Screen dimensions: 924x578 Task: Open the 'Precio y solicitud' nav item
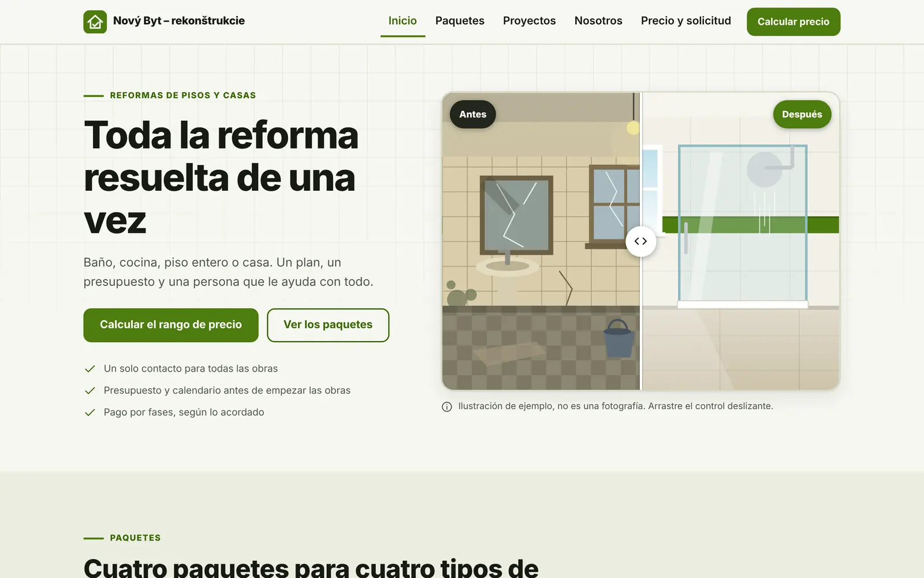click(686, 21)
